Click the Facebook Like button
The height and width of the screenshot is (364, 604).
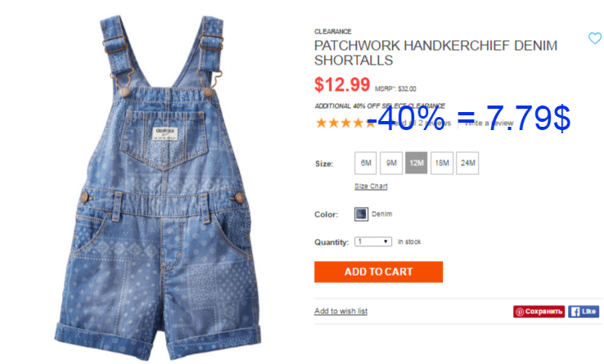(x=584, y=312)
